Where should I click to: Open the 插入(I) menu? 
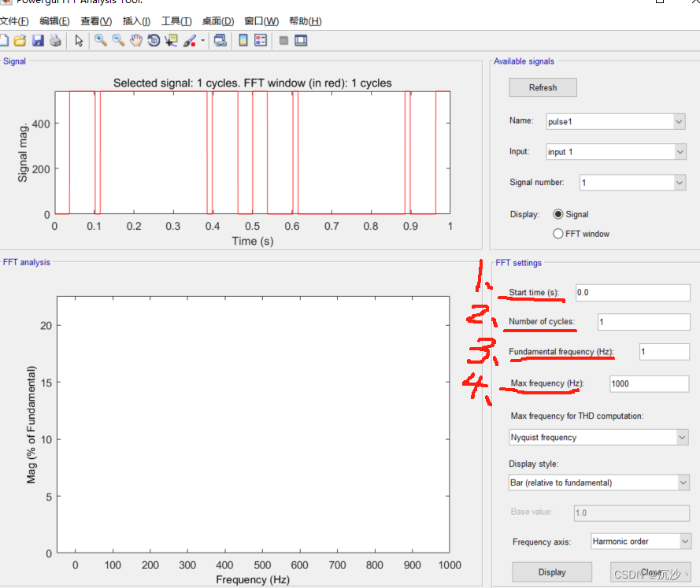click(x=136, y=21)
